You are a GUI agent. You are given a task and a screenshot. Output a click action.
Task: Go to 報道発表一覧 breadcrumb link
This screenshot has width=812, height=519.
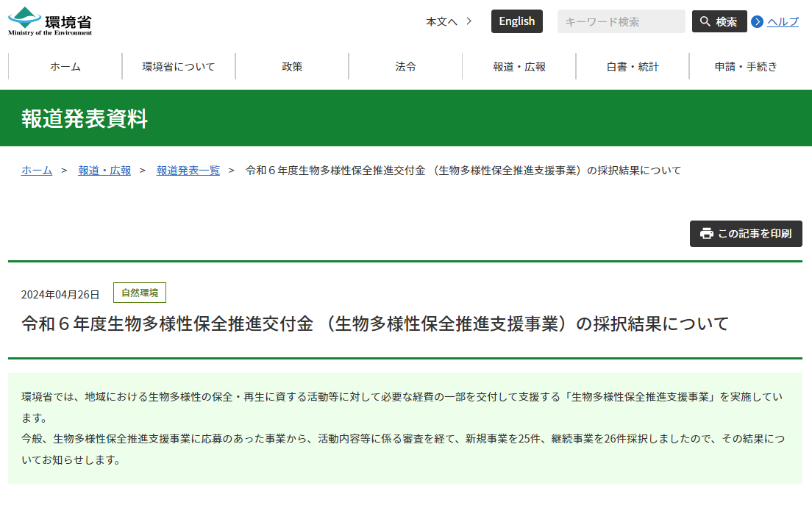coord(188,171)
